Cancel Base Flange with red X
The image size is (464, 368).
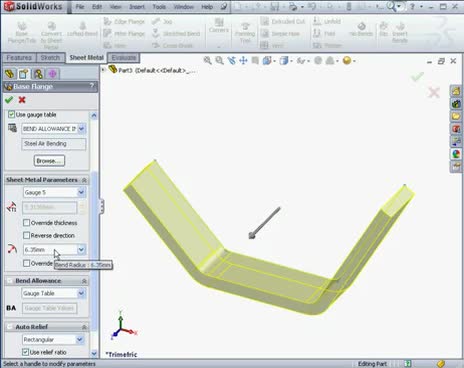pyautogui.click(x=22, y=100)
